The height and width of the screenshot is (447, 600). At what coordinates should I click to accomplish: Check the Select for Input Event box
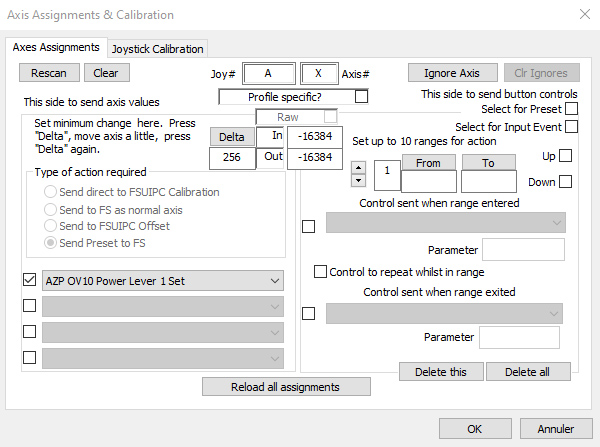click(x=572, y=127)
